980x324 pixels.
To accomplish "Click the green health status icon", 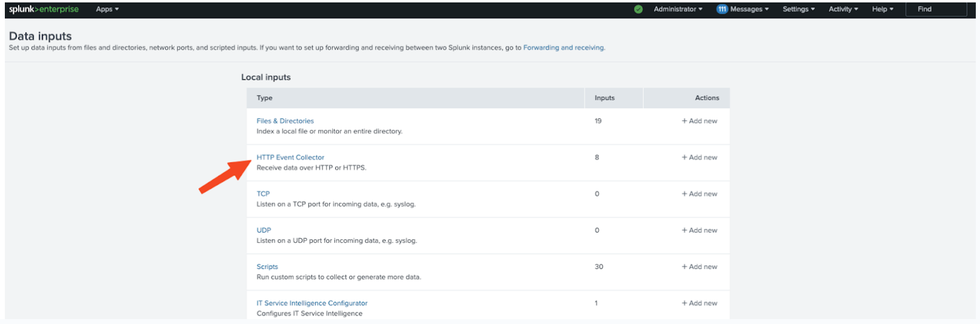I will click(638, 9).
